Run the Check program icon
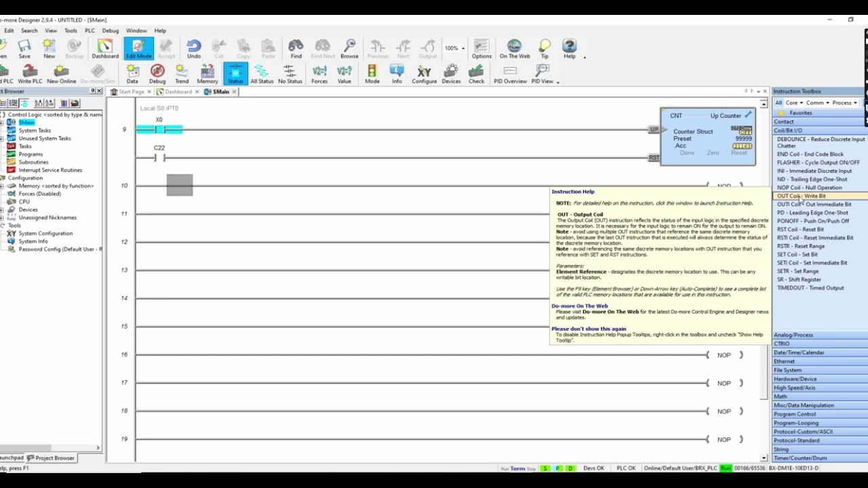Screen dimensions: 868x488 477,75
